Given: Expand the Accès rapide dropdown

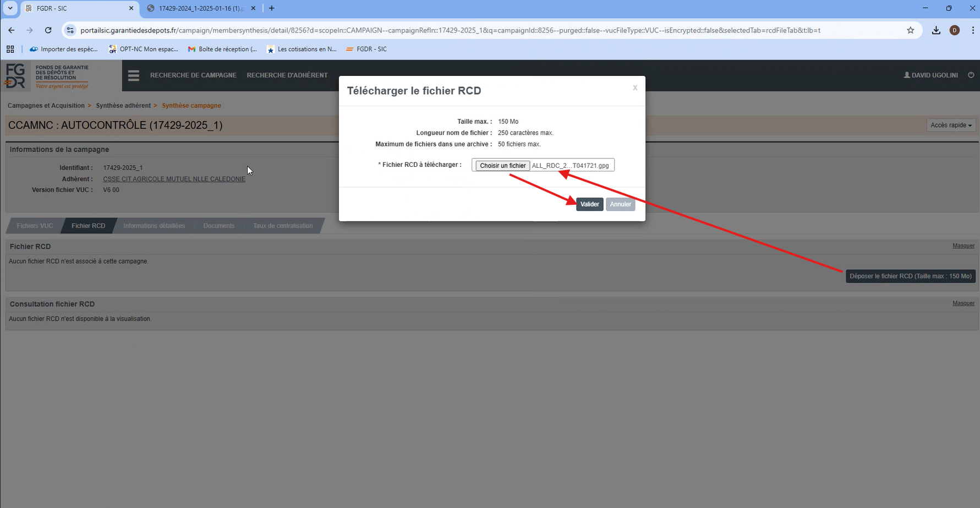Looking at the screenshot, I should tap(950, 125).
